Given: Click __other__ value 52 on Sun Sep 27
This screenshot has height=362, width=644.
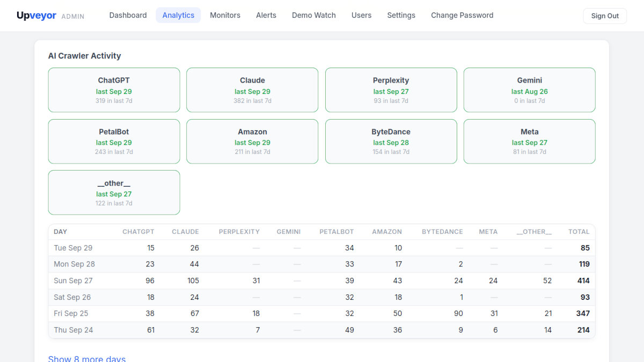Looking at the screenshot, I should (x=547, y=280).
